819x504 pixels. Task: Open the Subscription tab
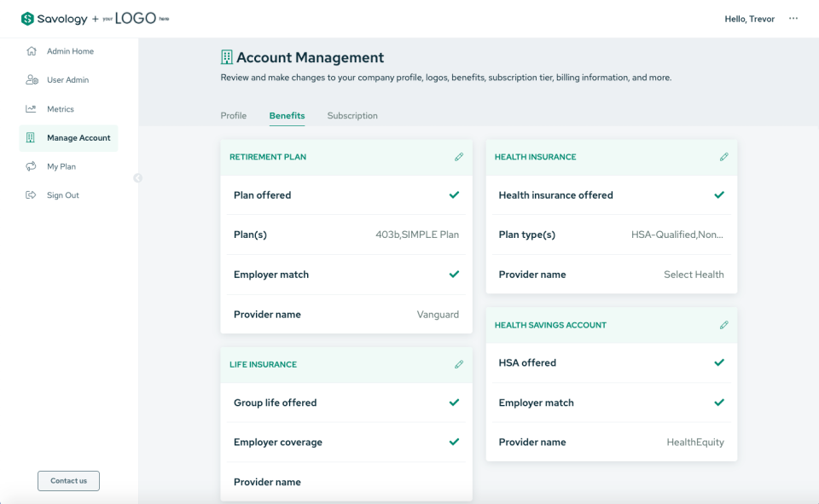coord(352,115)
